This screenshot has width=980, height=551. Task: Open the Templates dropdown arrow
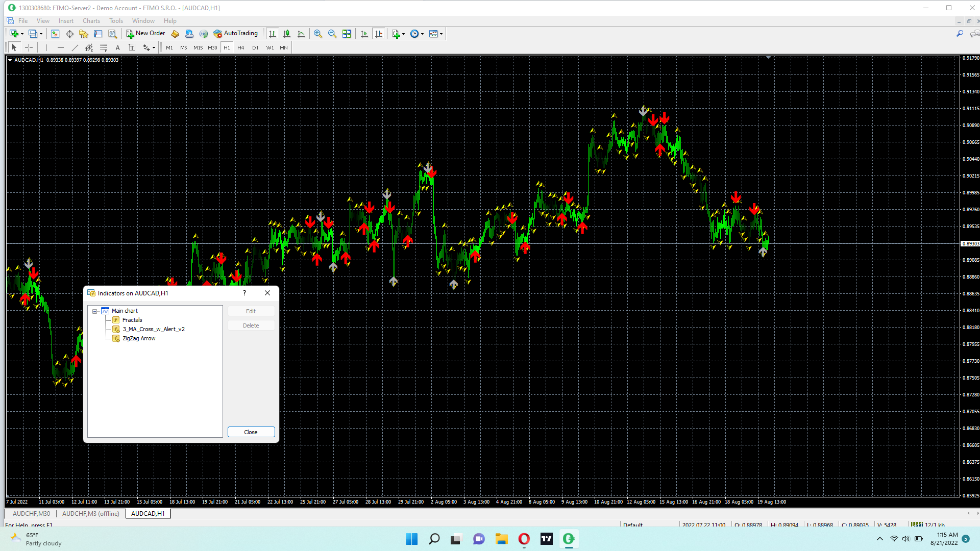pyautogui.click(x=442, y=34)
